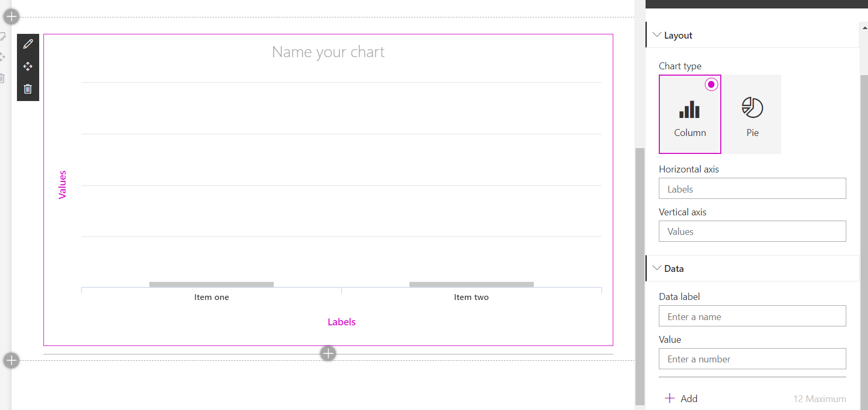Click the Column radio indicator circle

711,84
